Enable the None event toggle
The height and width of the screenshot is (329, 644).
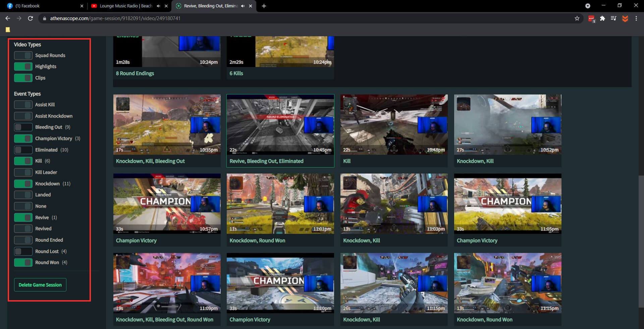point(23,206)
